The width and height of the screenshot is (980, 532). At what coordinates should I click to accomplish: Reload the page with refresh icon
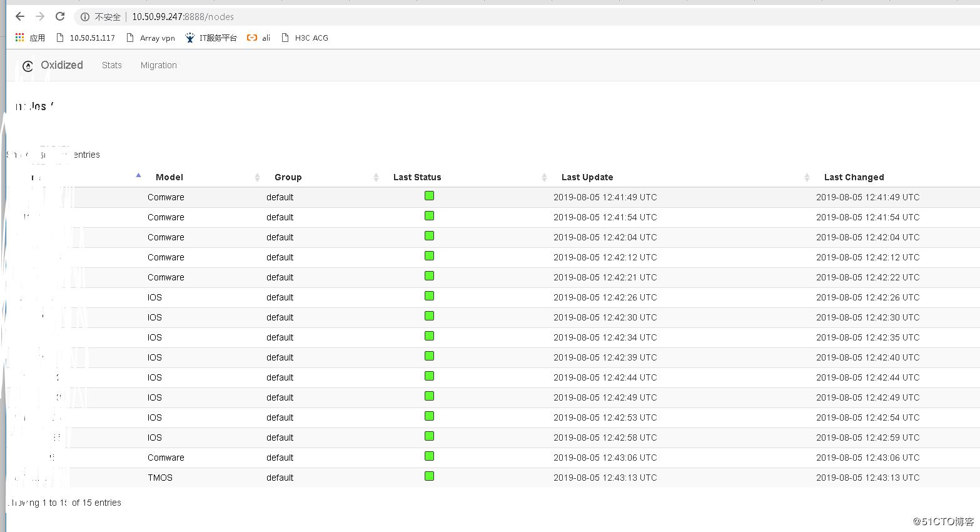[x=60, y=17]
